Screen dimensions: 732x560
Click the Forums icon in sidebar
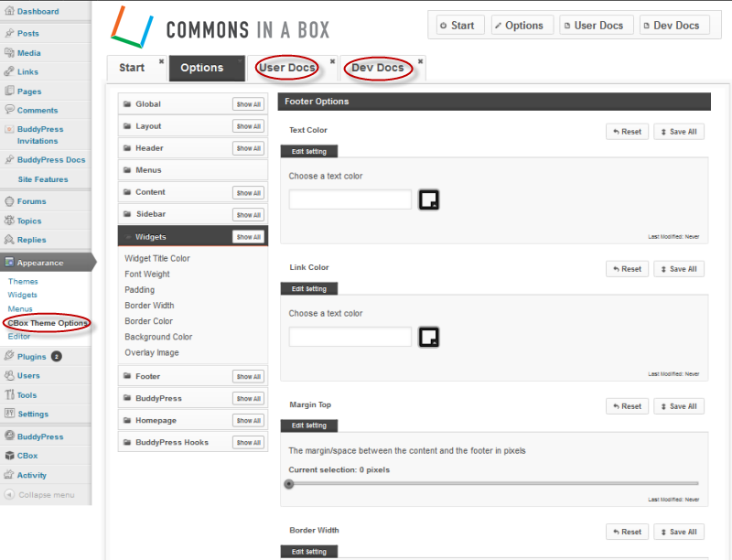click(9, 201)
